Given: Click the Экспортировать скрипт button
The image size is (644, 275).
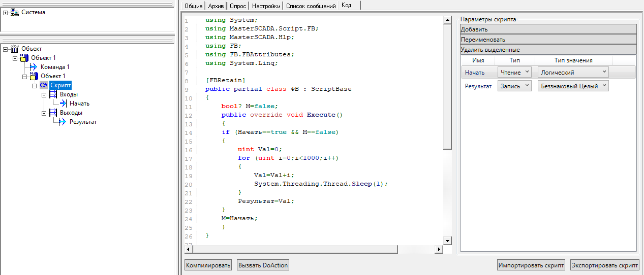Looking at the screenshot, I should coord(604,265).
